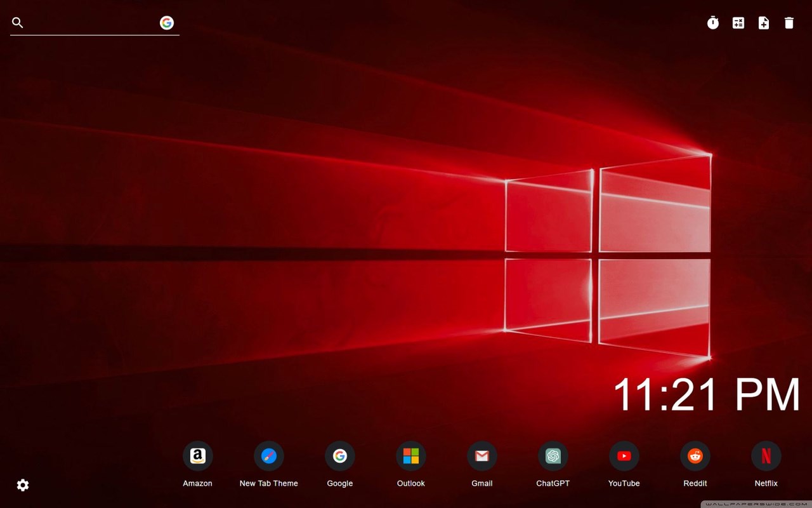Viewport: 812px width, 508px height.
Task: Open the Gmail shortcut icon
Action: (x=482, y=456)
